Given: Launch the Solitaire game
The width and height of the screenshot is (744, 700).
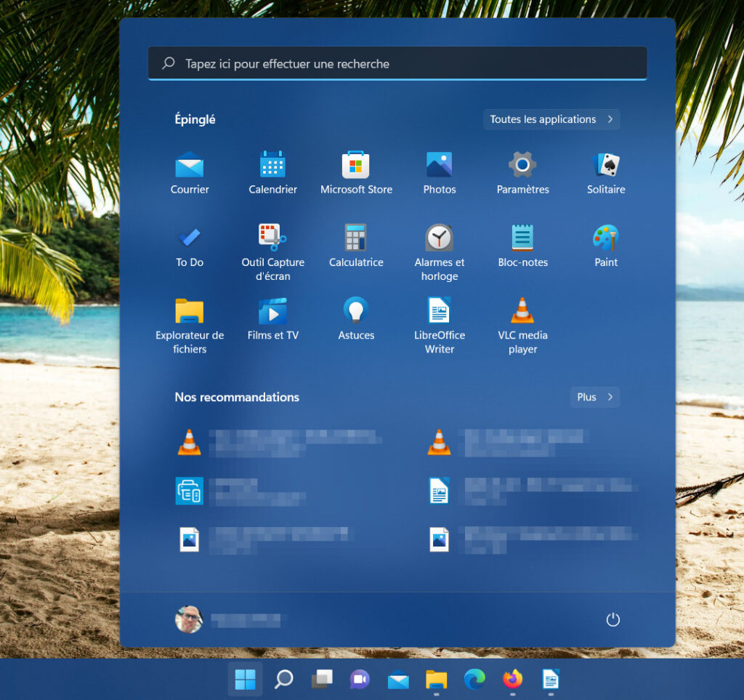Looking at the screenshot, I should pos(606,173).
